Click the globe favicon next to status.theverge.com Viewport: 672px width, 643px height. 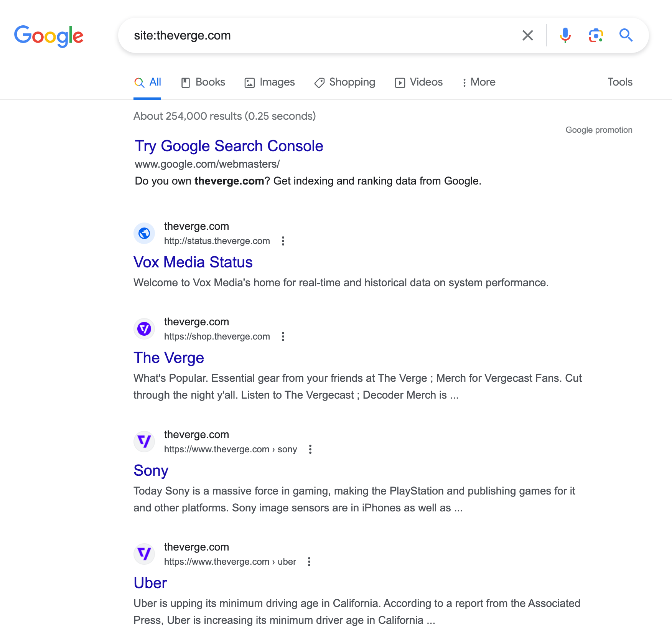pyautogui.click(x=144, y=233)
